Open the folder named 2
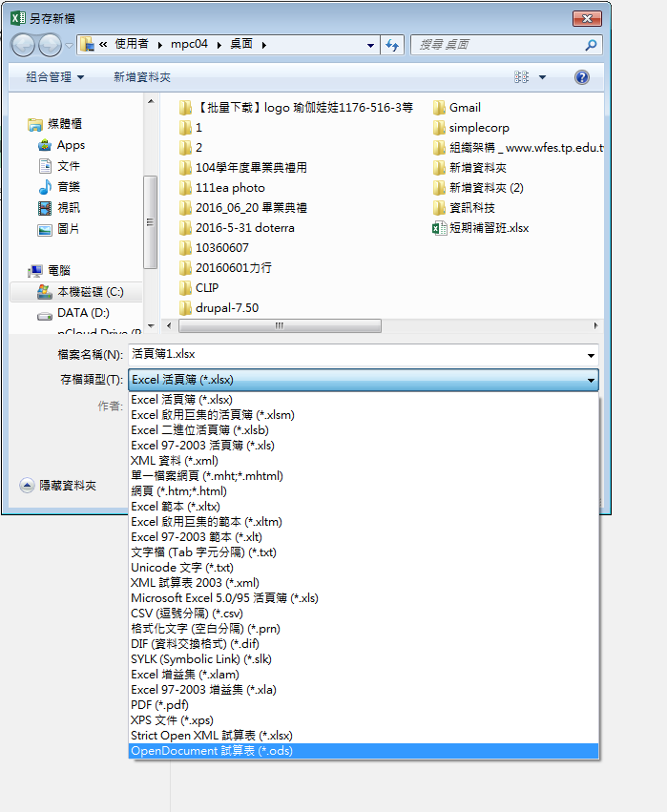This screenshot has width=667, height=812. coord(191,148)
